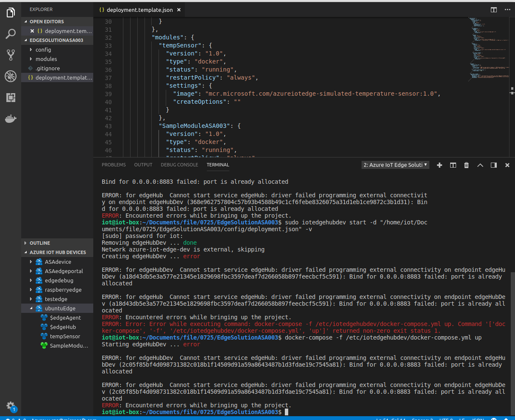Collapse the EDGESOLUTIONASA003 folder section
The height and width of the screenshot is (420, 515).
56,40
